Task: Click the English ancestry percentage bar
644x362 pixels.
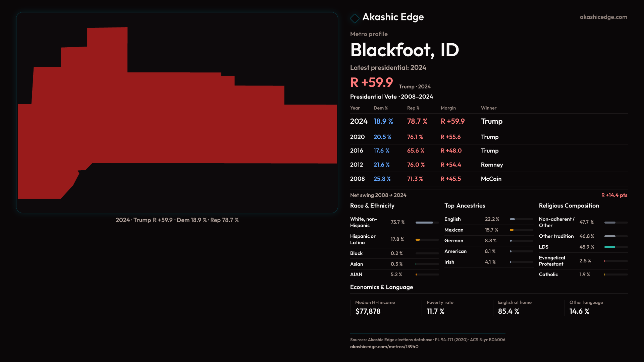Action: click(x=513, y=219)
